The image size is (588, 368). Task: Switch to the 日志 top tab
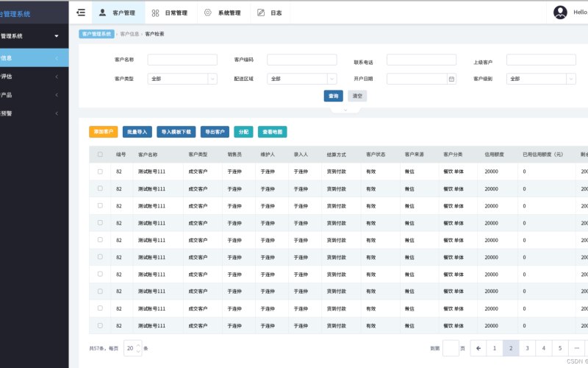pos(270,13)
